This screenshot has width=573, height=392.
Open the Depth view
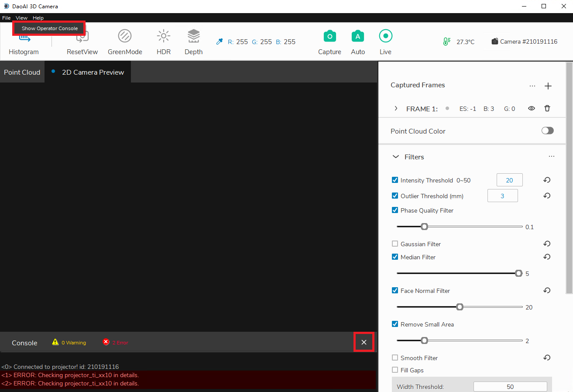[x=193, y=41]
